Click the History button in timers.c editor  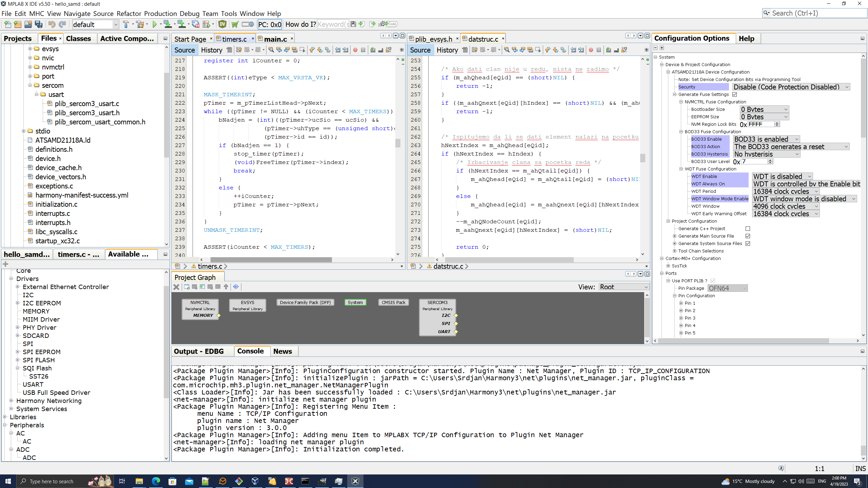[211, 50]
